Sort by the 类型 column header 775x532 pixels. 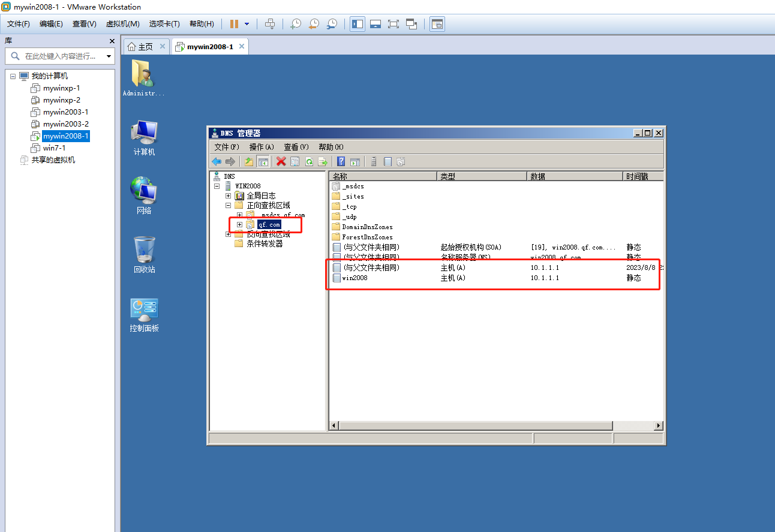pyautogui.click(x=482, y=176)
